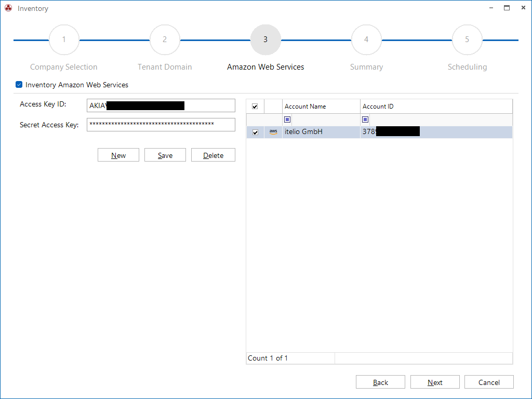Jump to step 4 Summary circle

pos(366,39)
